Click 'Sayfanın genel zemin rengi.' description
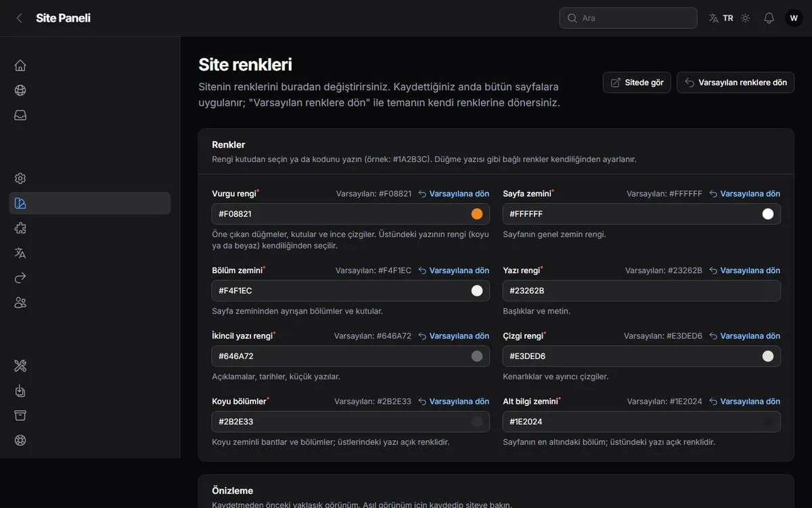Screen dimensions: 812x508 pyautogui.click(x=555, y=234)
